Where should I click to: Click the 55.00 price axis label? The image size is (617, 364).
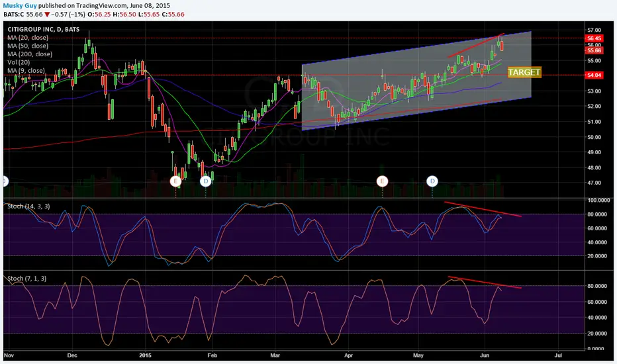tap(594, 61)
